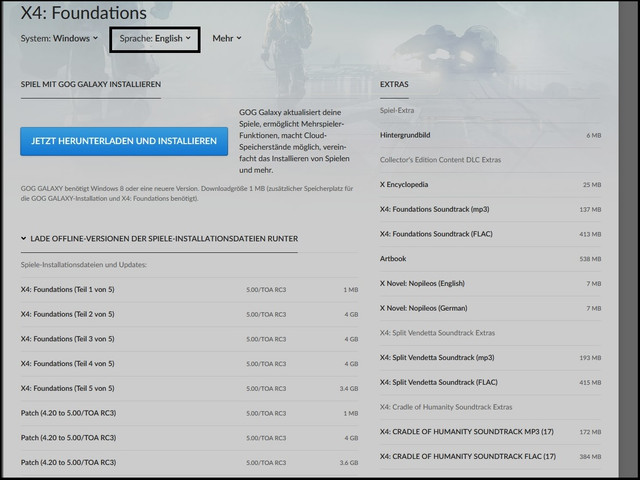The width and height of the screenshot is (640, 480).
Task: Click X4: Cradle of Humanity Soundtrack Extras label
Action: (x=446, y=407)
